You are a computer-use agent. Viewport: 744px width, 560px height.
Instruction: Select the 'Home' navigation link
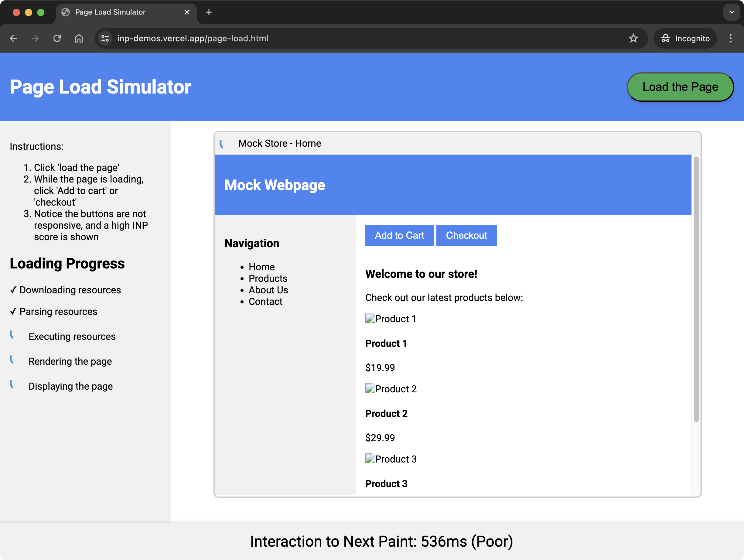(x=262, y=266)
